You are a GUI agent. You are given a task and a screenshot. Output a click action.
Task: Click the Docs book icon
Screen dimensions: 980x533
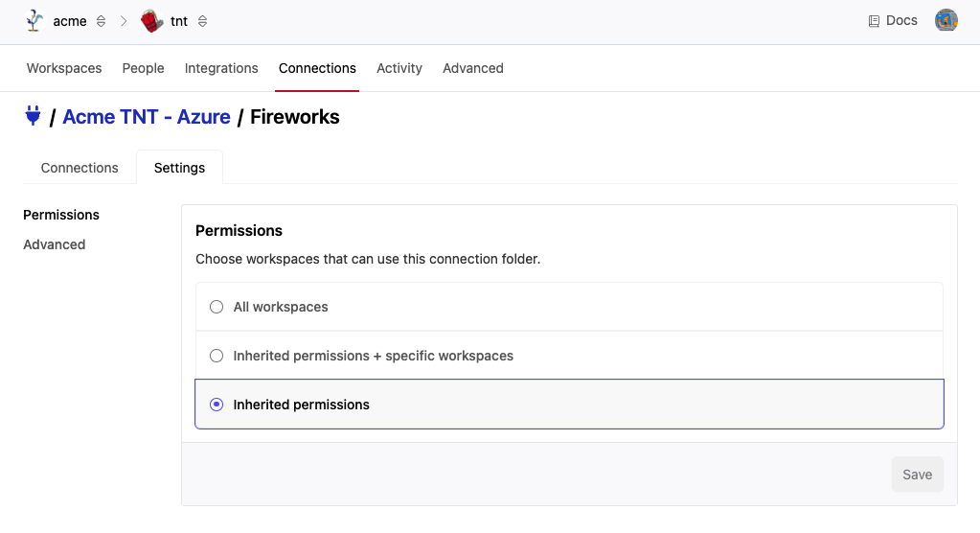click(874, 21)
